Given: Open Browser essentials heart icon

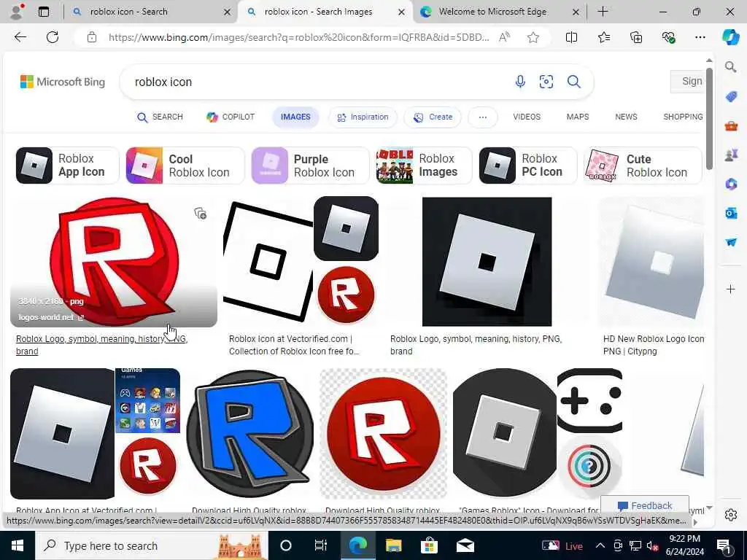Looking at the screenshot, I should [x=668, y=37].
